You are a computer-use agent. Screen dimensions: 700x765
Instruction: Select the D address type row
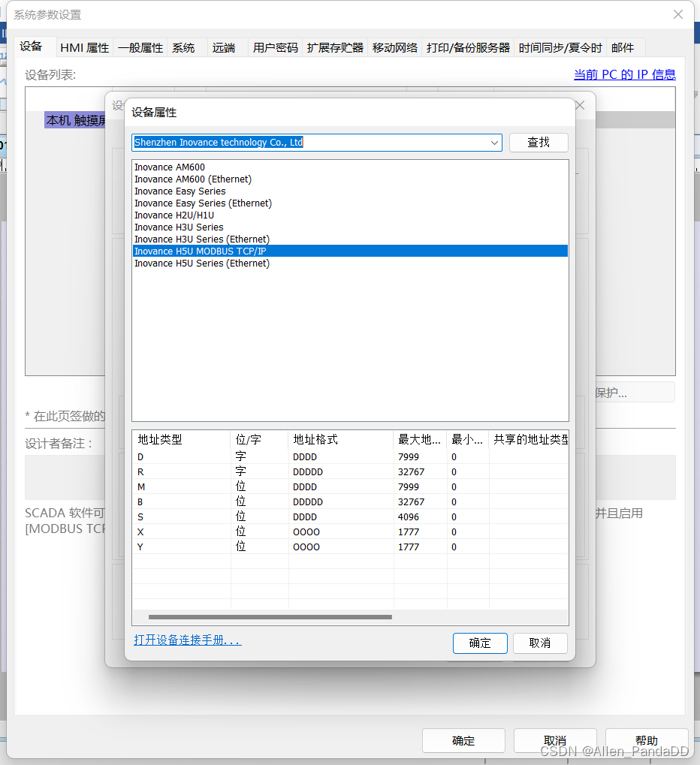pyautogui.click(x=350, y=457)
